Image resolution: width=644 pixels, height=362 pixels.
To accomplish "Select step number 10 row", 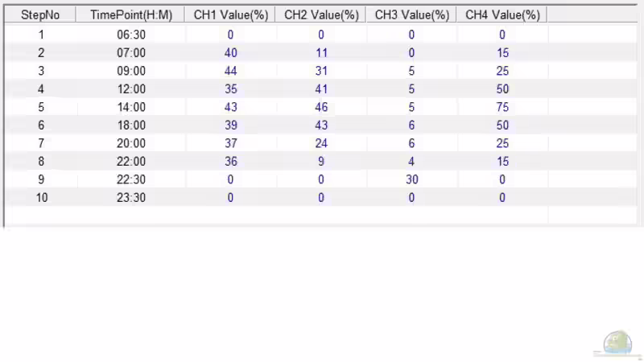I will [41, 198].
